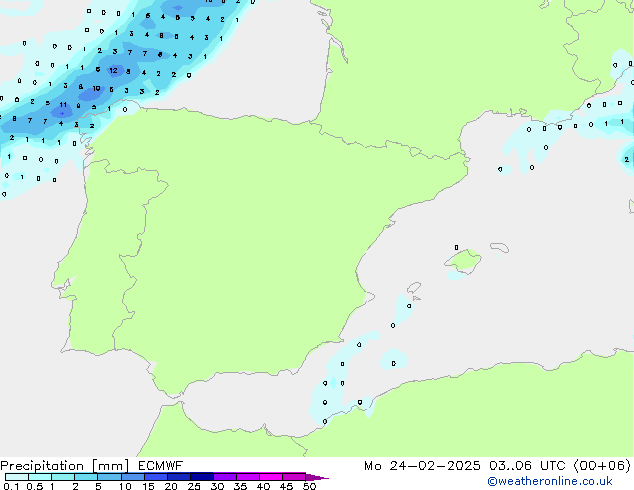Screen dimensions: 634x490
Task: Click the '12' precipitation value on map
Action: click(x=114, y=70)
